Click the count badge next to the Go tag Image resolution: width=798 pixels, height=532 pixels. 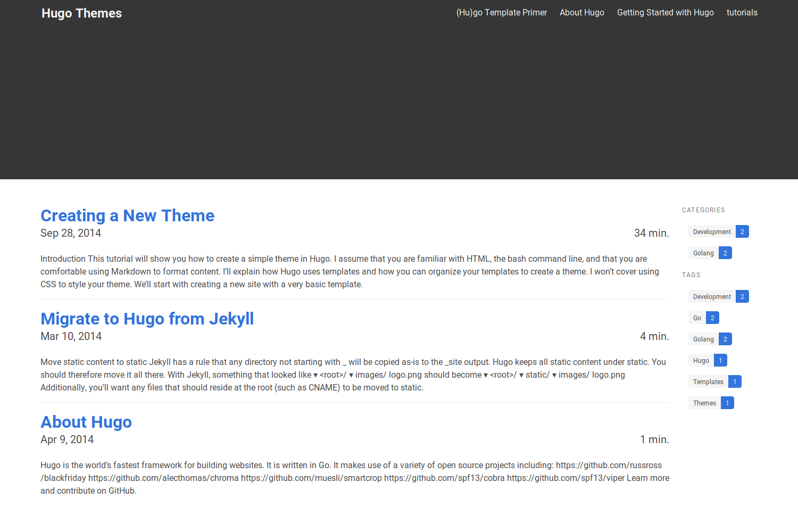[x=712, y=318]
